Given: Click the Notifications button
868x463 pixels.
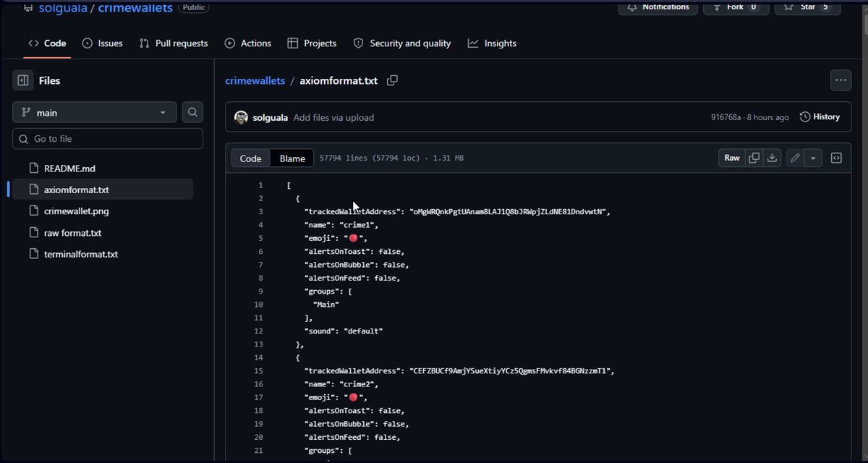Looking at the screenshot, I should pos(658,7).
